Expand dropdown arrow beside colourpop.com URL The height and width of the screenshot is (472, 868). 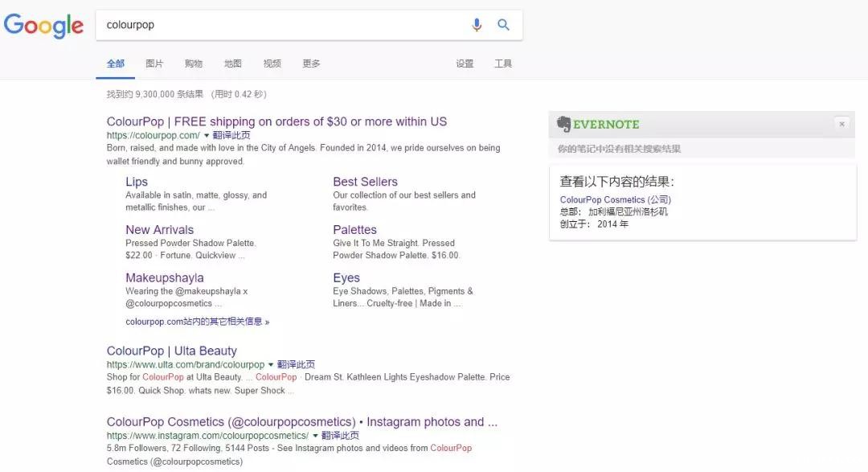coord(207,136)
